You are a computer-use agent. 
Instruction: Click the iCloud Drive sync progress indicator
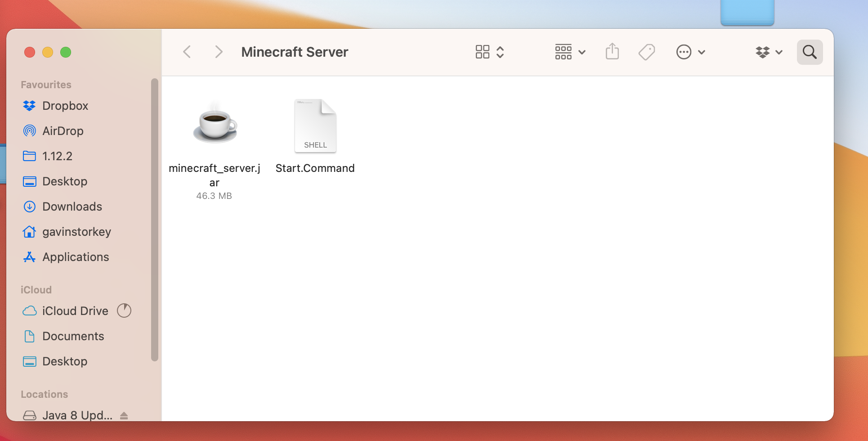coord(124,310)
